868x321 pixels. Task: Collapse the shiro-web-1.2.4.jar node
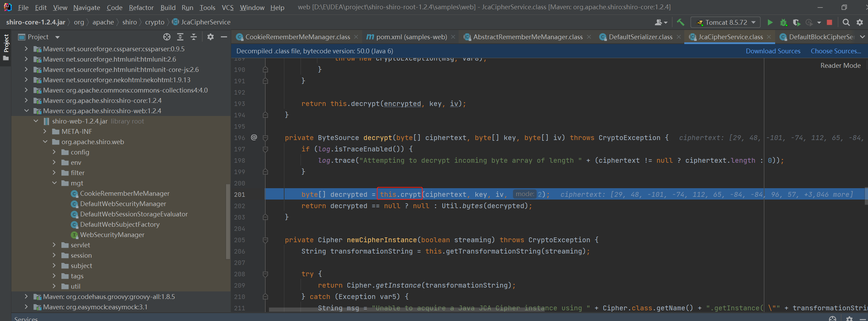coord(36,121)
